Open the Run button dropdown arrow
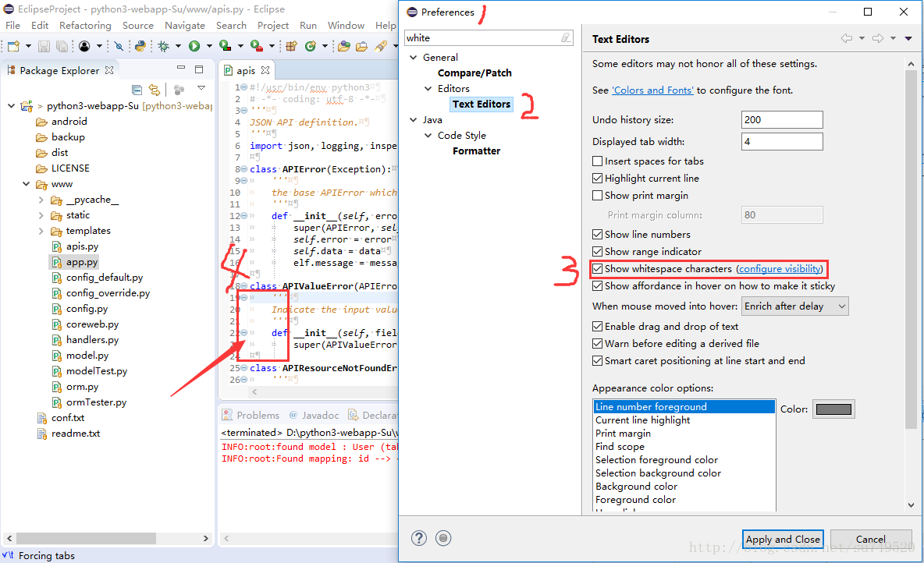 tap(208, 46)
